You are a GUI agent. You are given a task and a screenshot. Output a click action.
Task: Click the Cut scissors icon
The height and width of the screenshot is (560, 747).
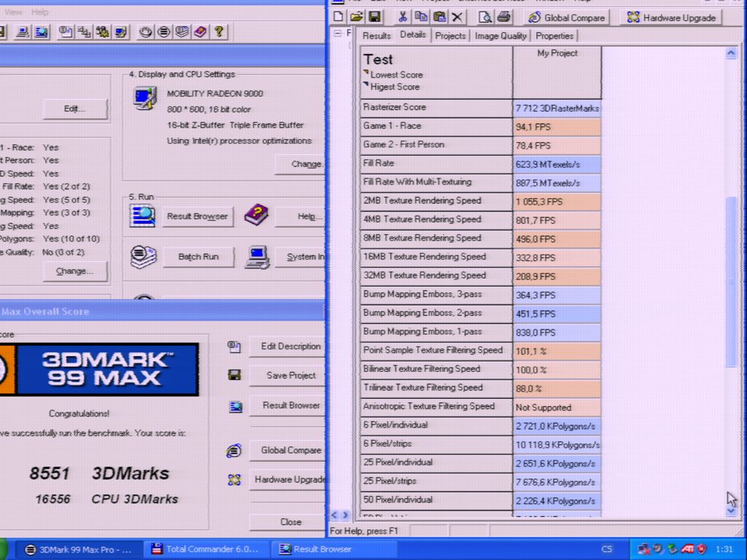(403, 17)
